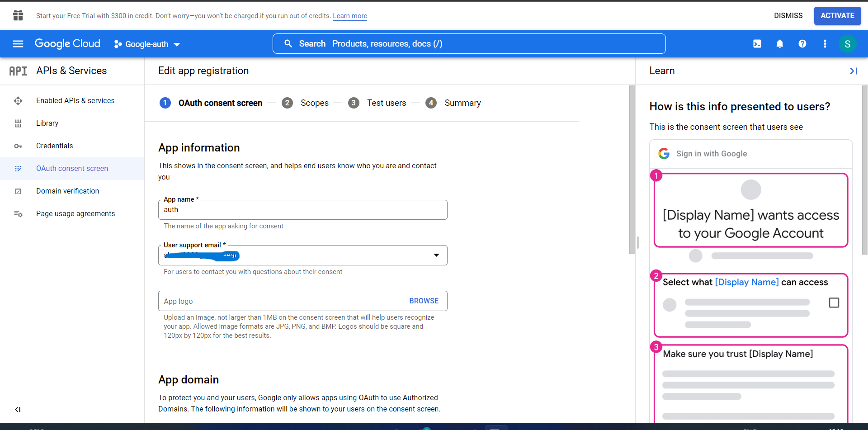This screenshot has height=430, width=868.
Task: Open the help question mark icon
Action: (x=802, y=44)
